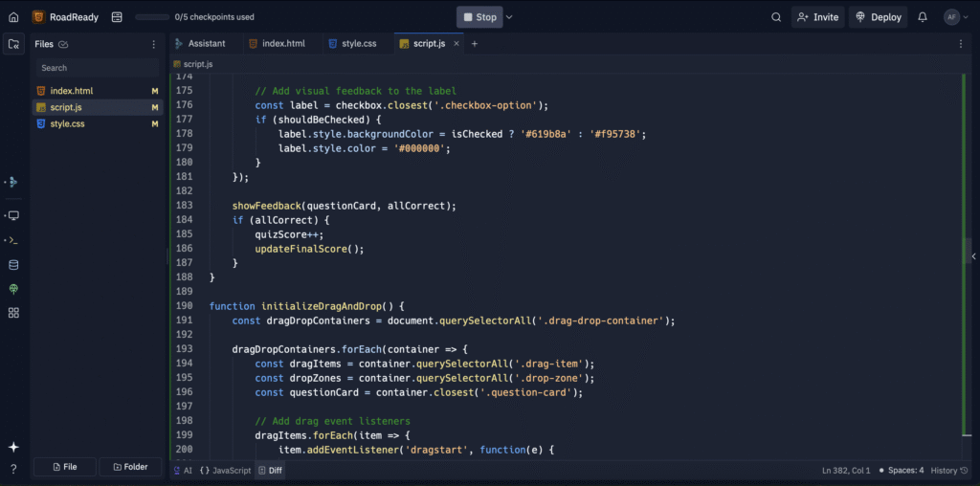Toggle the Diff view in status bar
Viewport: 980px width, 486px height.
click(270, 471)
